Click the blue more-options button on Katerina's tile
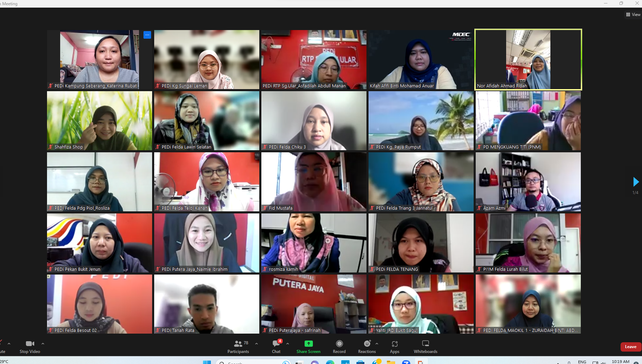 [147, 35]
